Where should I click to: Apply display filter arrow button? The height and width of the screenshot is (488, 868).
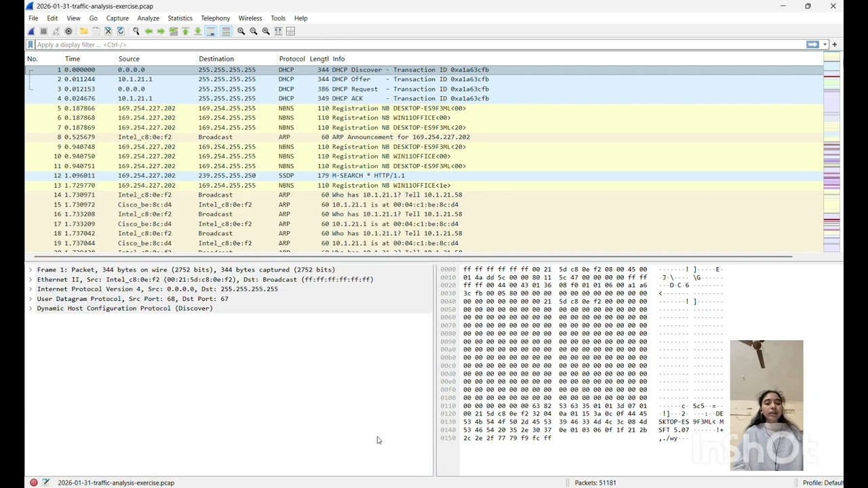point(812,45)
